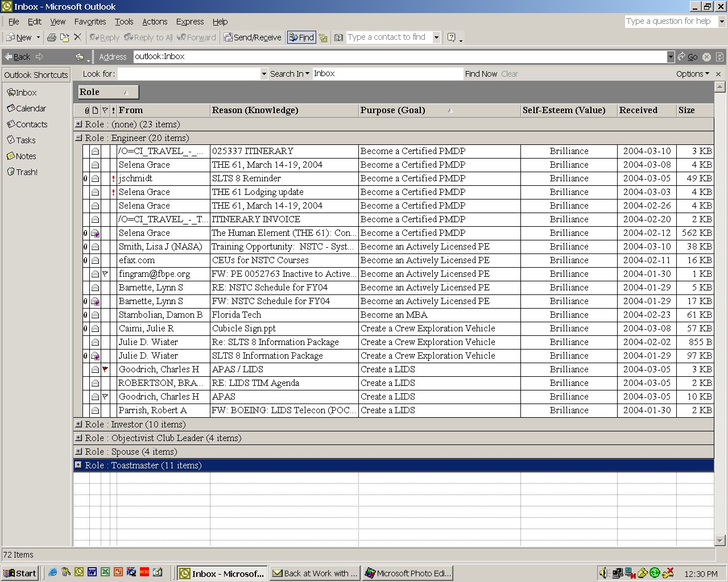Screen dimensions: 728x582
Task: Open the File menu
Action: pyautogui.click(x=14, y=22)
